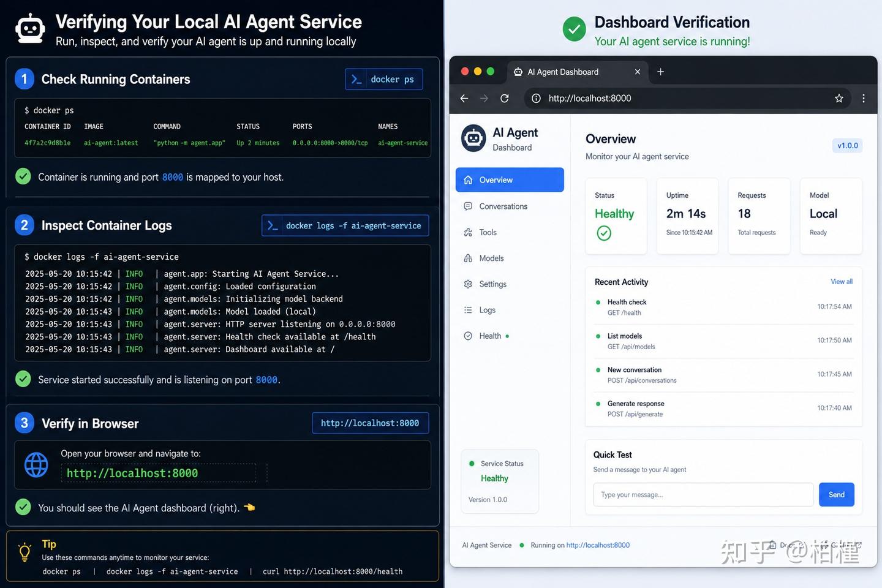882x588 pixels.
Task: Bookmark this page with the star icon
Action: [x=839, y=98]
